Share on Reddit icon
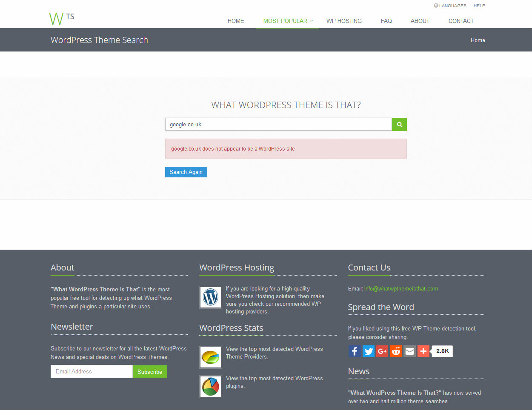Image resolution: width=532 pixels, height=410 pixels. pyautogui.click(x=396, y=351)
